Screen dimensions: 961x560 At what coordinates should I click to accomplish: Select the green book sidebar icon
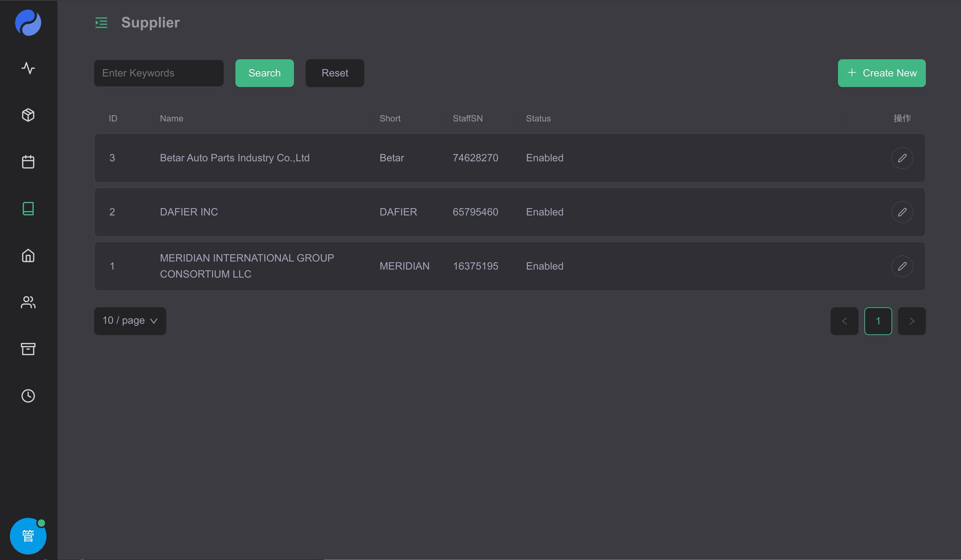(x=28, y=209)
